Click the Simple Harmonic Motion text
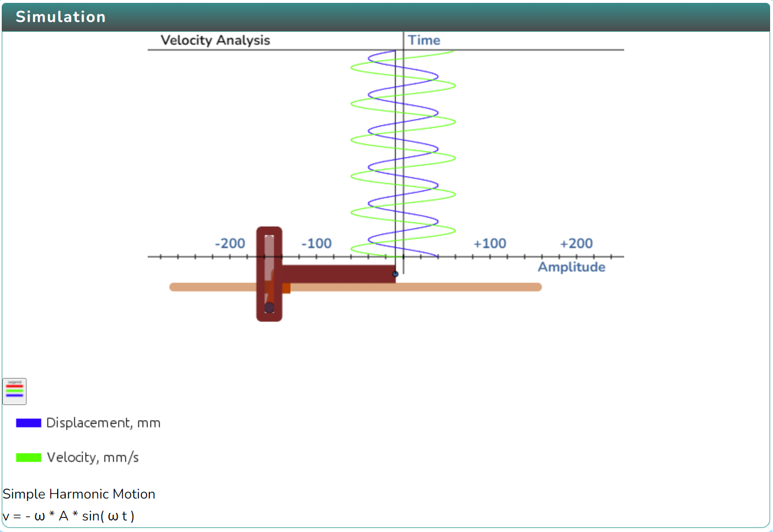The width and height of the screenshot is (773, 532). click(79, 494)
